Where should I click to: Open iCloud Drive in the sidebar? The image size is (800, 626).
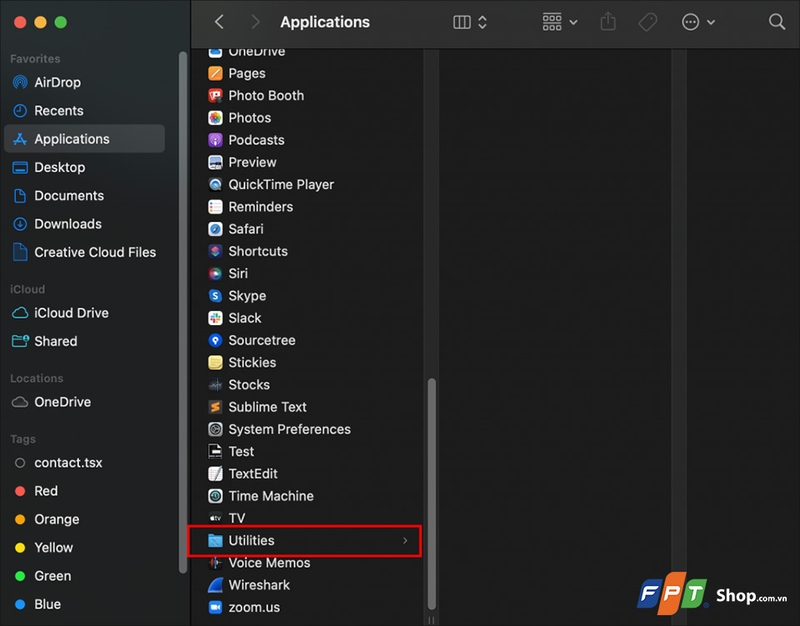[x=71, y=313]
